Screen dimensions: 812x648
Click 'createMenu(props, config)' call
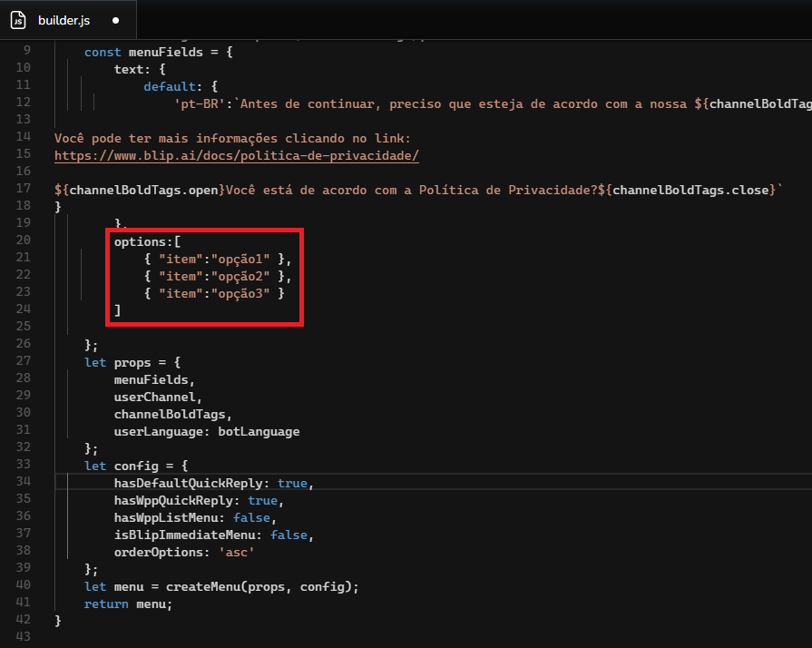coord(259,587)
